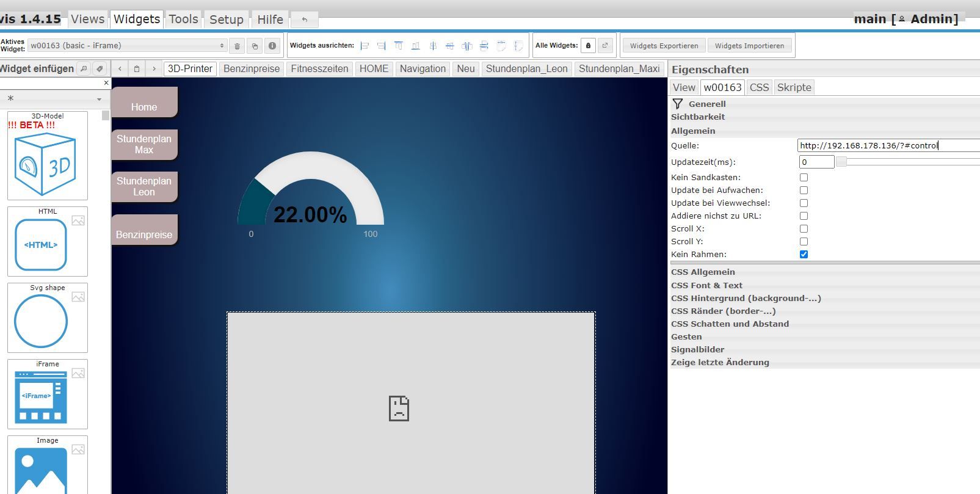Tick the Addiere nichst zu URL checkbox
Viewport: 980px width, 494px height.
click(x=804, y=216)
